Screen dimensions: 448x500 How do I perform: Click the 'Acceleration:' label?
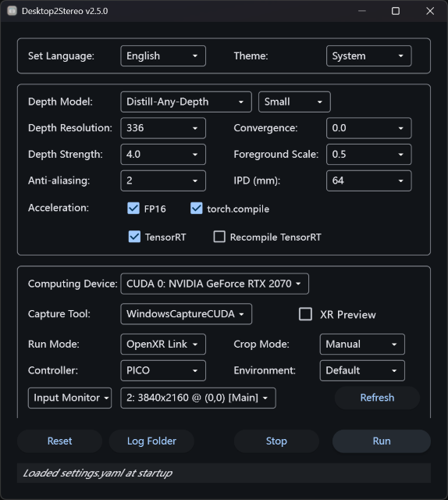point(59,208)
